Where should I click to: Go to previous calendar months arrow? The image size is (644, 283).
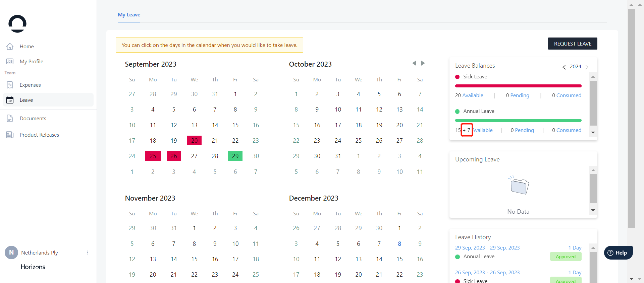(x=414, y=63)
